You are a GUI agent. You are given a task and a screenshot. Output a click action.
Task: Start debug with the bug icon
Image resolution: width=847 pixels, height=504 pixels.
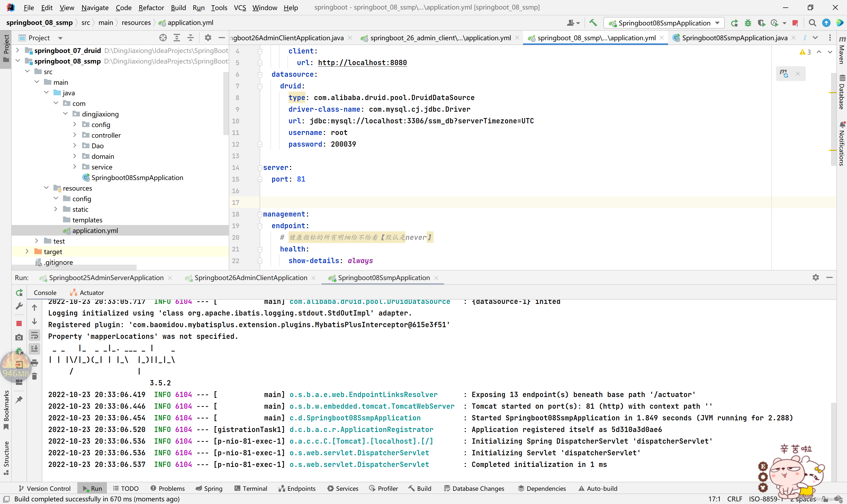coord(748,23)
